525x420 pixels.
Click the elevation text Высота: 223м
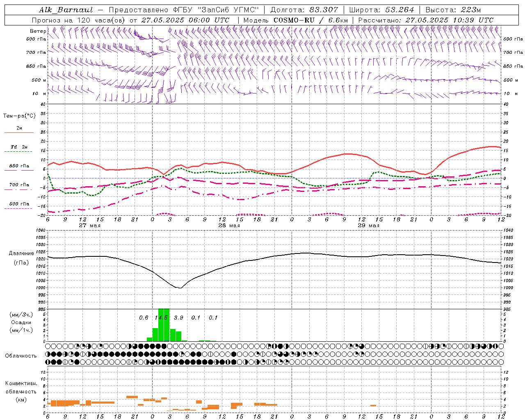click(453, 10)
